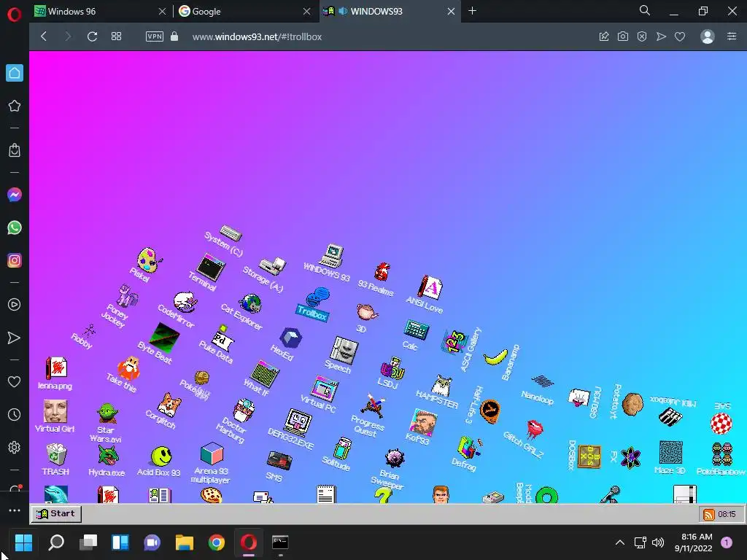Open the lenna.png file icon

[56, 368]
